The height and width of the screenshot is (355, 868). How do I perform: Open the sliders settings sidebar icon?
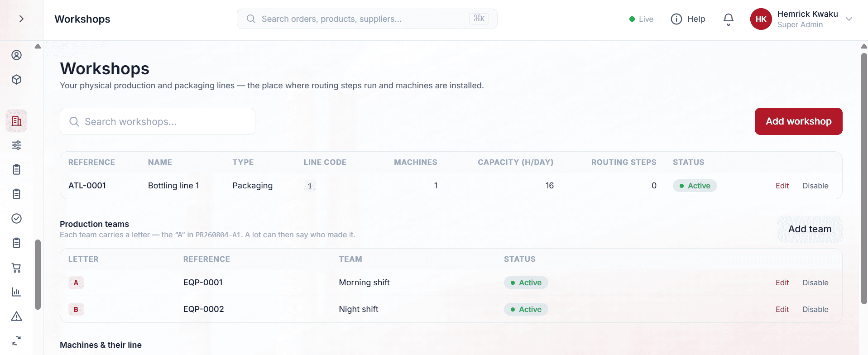tap(16, 145)
